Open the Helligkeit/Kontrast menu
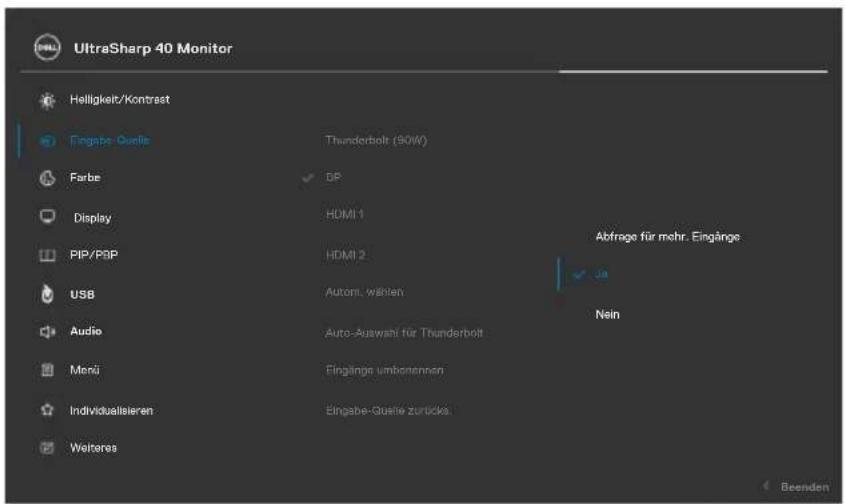Viewport: 846px width, 504px height. [120, 99]
